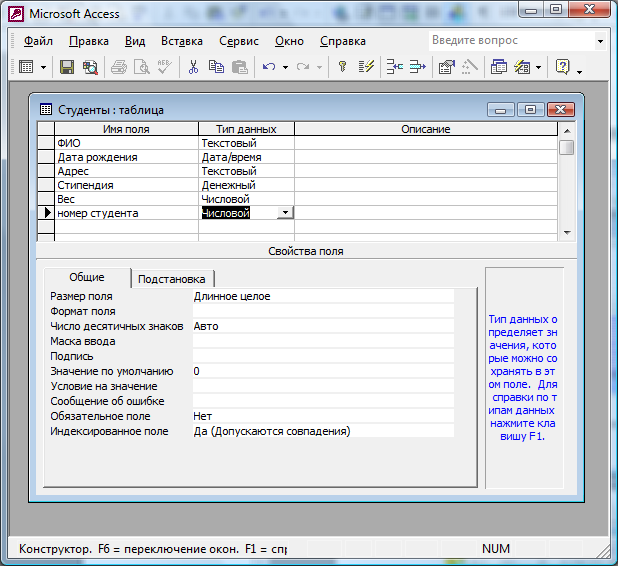Open the Вид menu
Screen dimensions: 618x566
click(135, 41)
